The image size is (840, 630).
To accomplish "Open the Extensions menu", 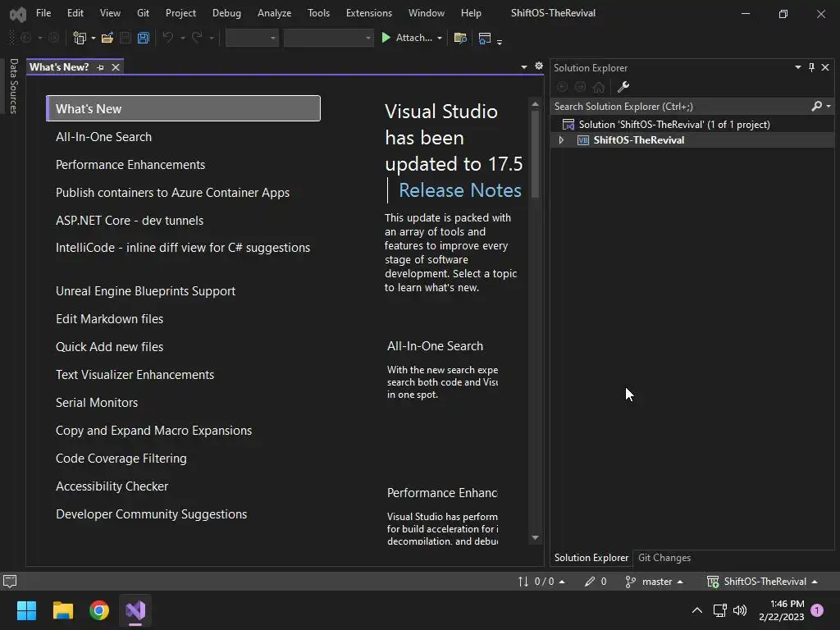I will click(x=369, y=13).
